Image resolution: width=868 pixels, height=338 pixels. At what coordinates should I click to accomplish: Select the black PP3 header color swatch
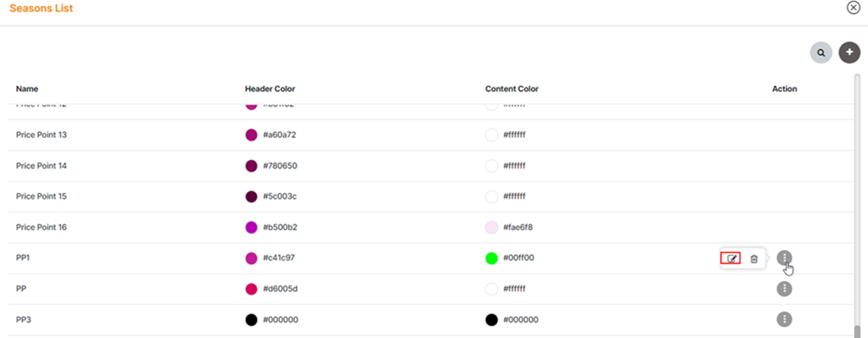[x=251, y=320]
